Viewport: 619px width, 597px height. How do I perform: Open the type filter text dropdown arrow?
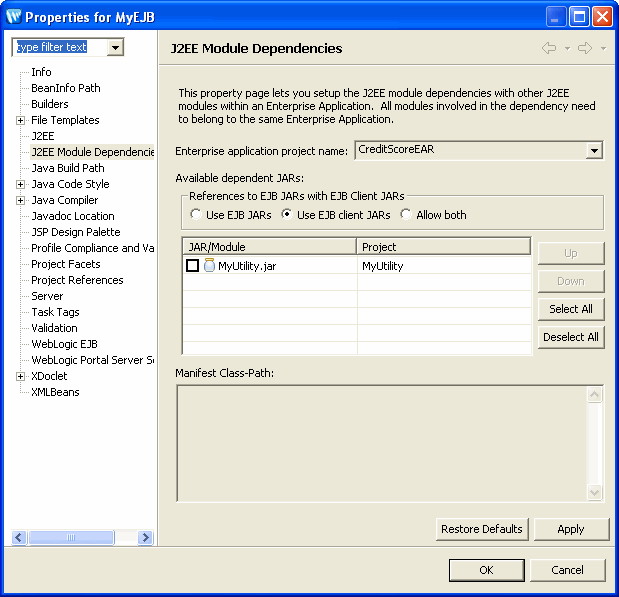tap(115, 47)
